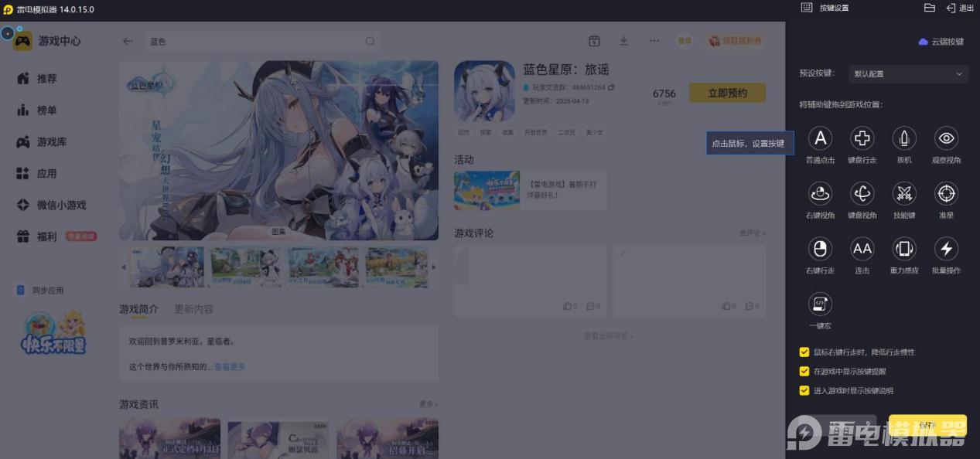Open 榜单 rankings in sidebar

click(x=36, y=110)
